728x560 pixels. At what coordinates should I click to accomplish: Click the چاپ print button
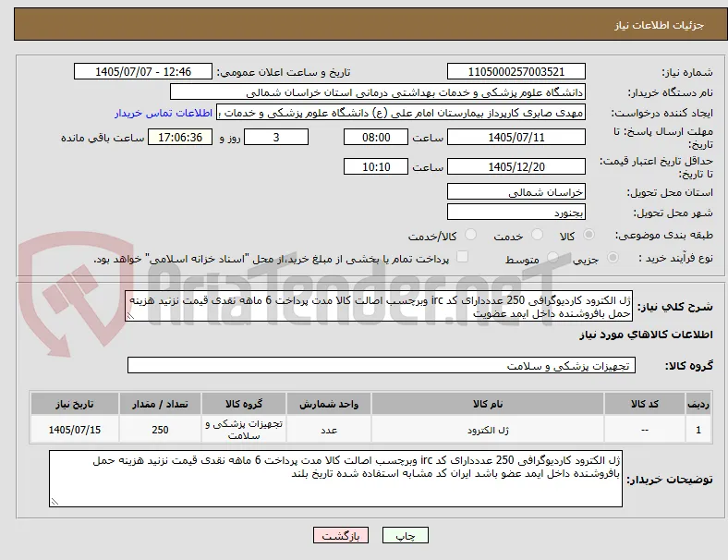pyautogui.click(x=406, y=535)
